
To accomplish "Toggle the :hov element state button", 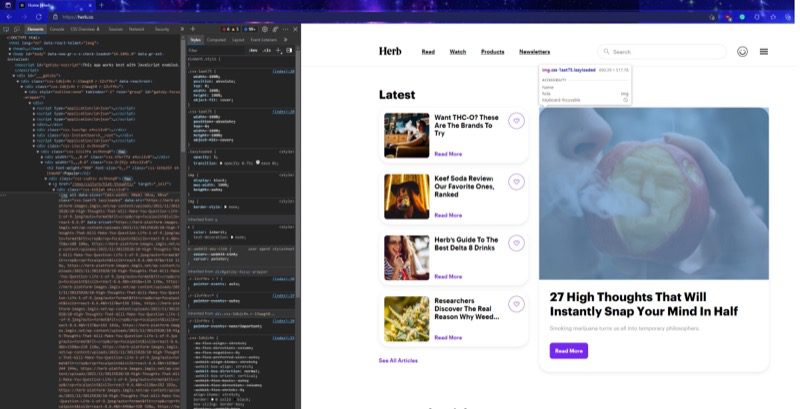I will pos(253,50).
